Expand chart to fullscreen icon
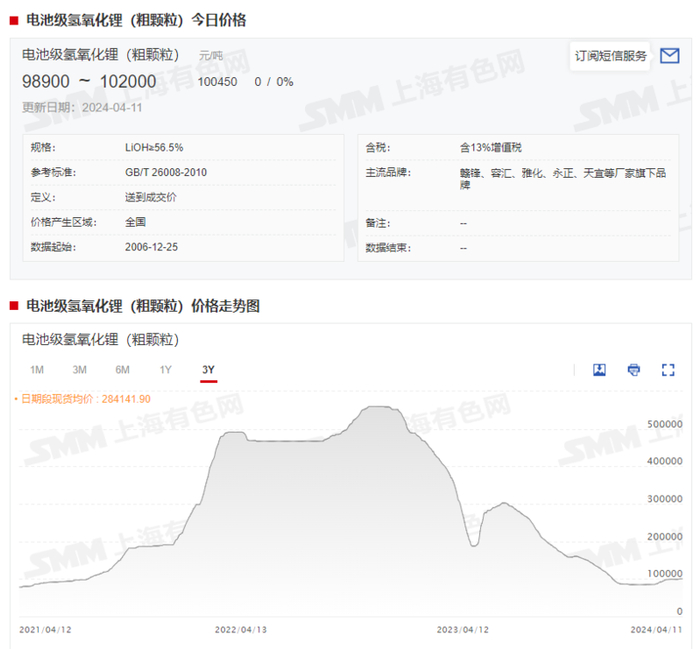700x649 pixels. click(668, 370)
